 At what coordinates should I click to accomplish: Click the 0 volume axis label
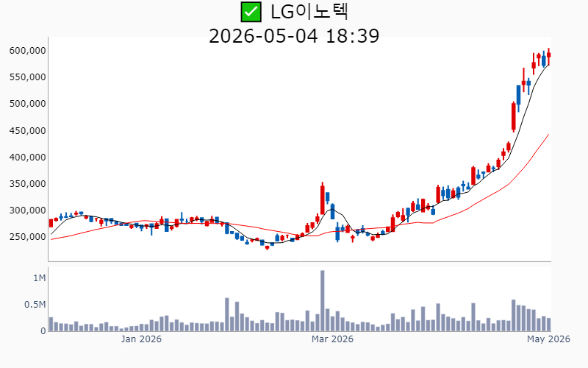[x=43, y=331]
